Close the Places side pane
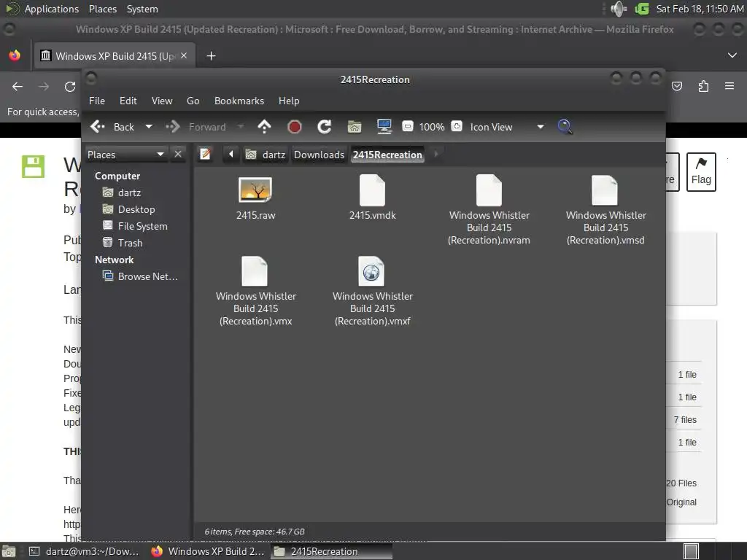The image size is (747, 560). [x=178, y=155]
